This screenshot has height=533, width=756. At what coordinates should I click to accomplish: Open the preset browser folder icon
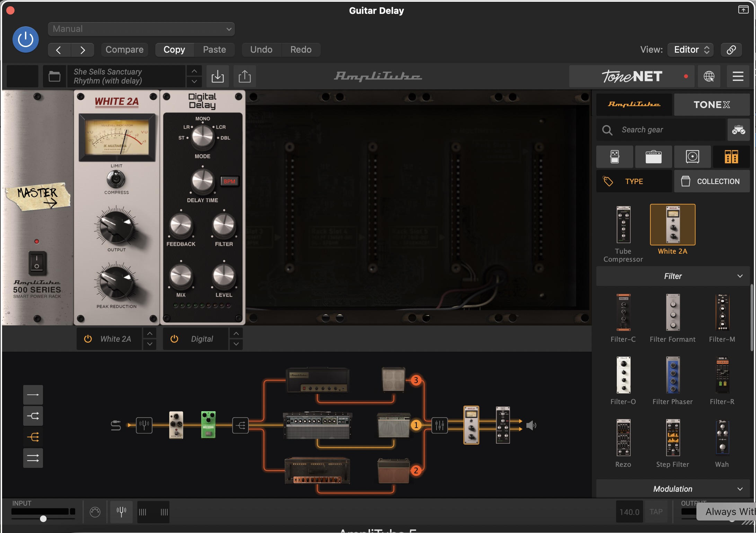(54, 76)
